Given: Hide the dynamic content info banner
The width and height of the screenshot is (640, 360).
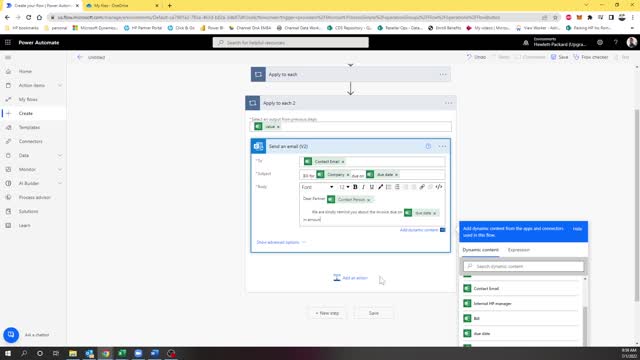Looking at the screenshot, I should [577, 229].
